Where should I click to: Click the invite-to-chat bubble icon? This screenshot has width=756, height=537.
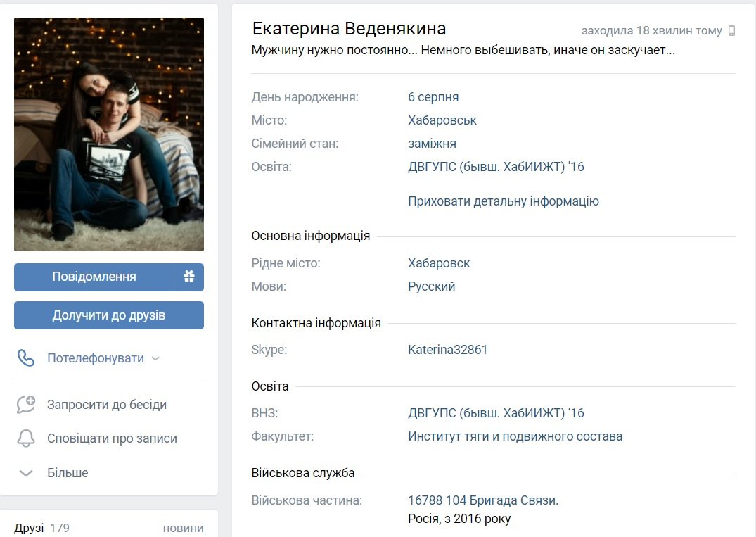(x=26, y=405)
